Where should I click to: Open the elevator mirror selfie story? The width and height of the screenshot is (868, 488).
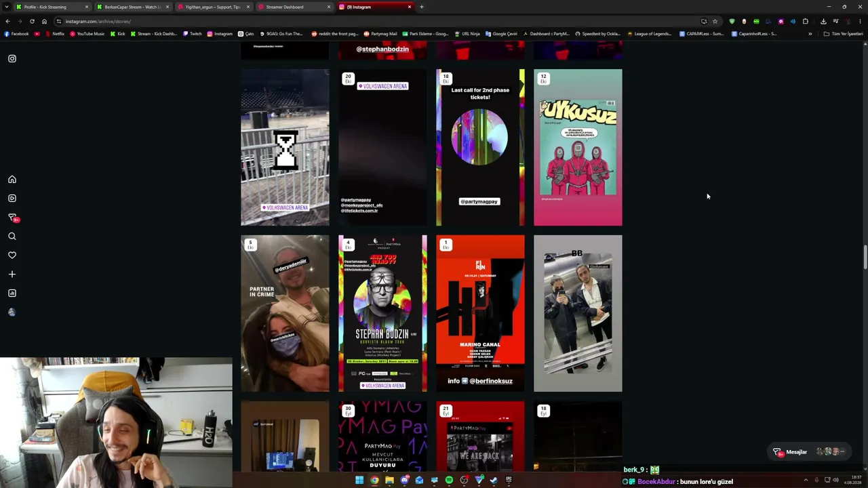[x=578, y=313]
